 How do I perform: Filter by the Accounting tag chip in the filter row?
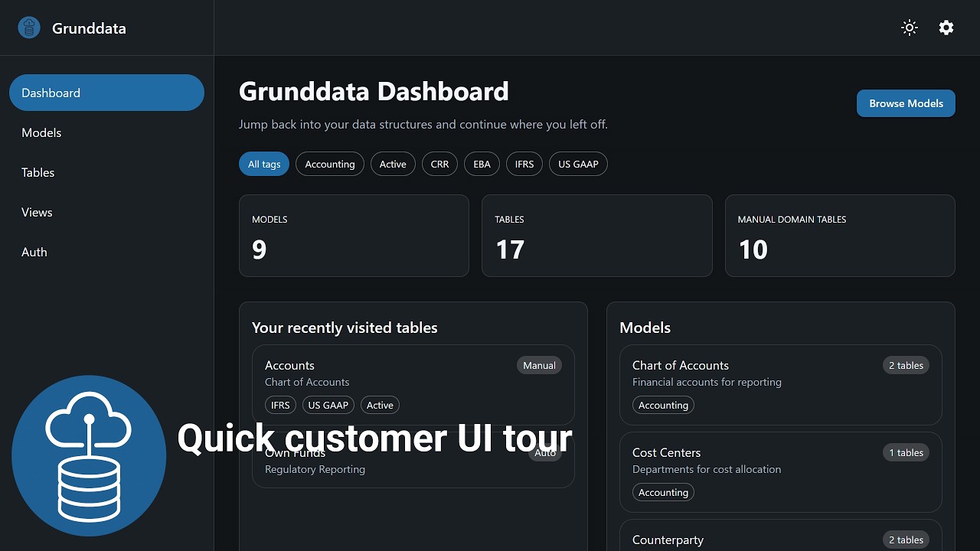(330, 164)
